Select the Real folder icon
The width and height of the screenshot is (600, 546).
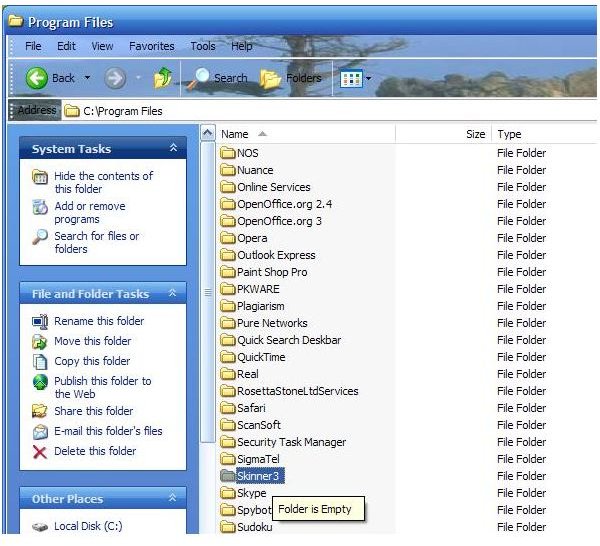(x=228, y=374)
